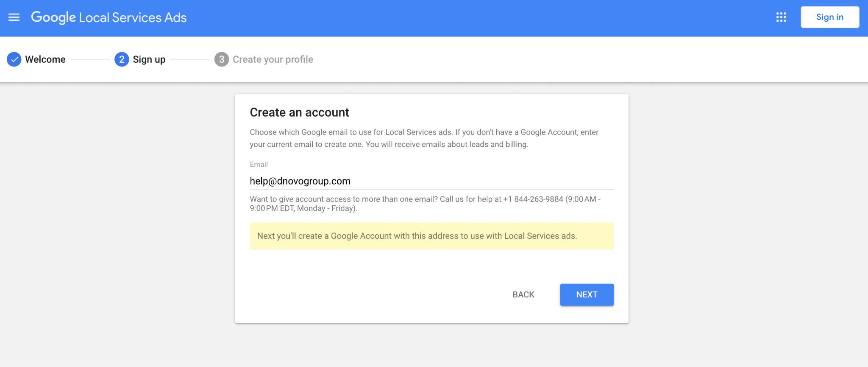This screenshot has height=367, width=868.
Task: Open the Google apps grid
Action: point(781,17)
